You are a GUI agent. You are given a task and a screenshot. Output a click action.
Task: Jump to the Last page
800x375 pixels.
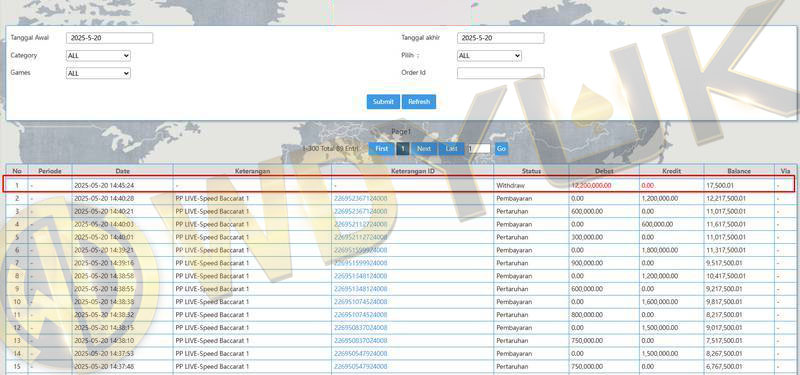point(452,148)
